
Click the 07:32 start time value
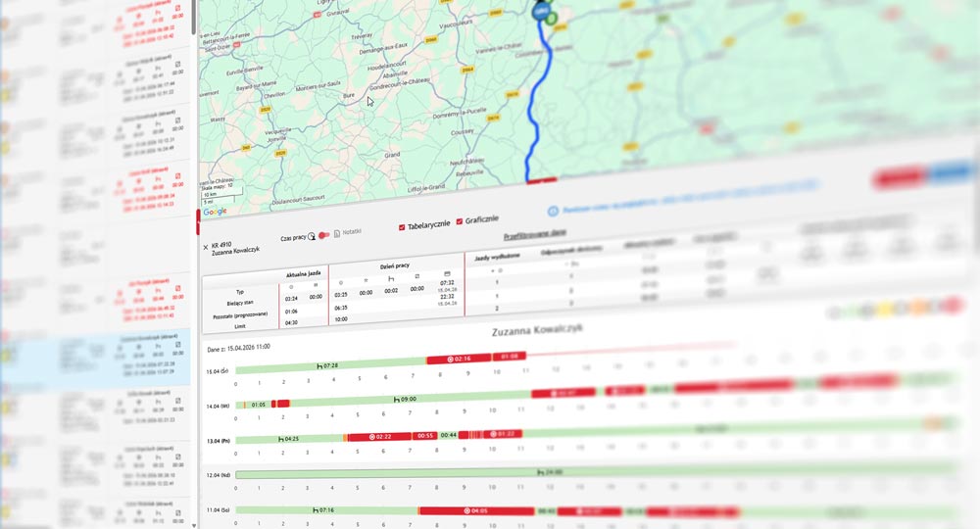point(447,283)
